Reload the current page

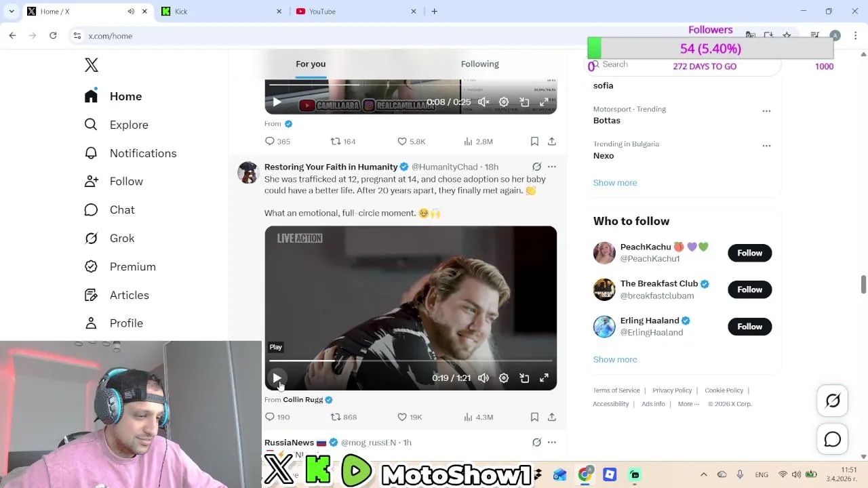point(53,36)
